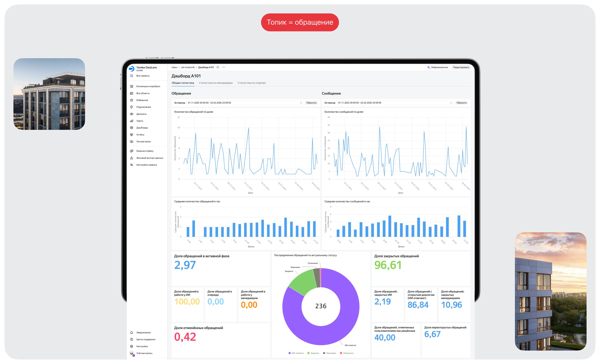Click the 'Редактировать' button
Image resolution: width=600 pixels, height=364 pixels.
point(461,67)
